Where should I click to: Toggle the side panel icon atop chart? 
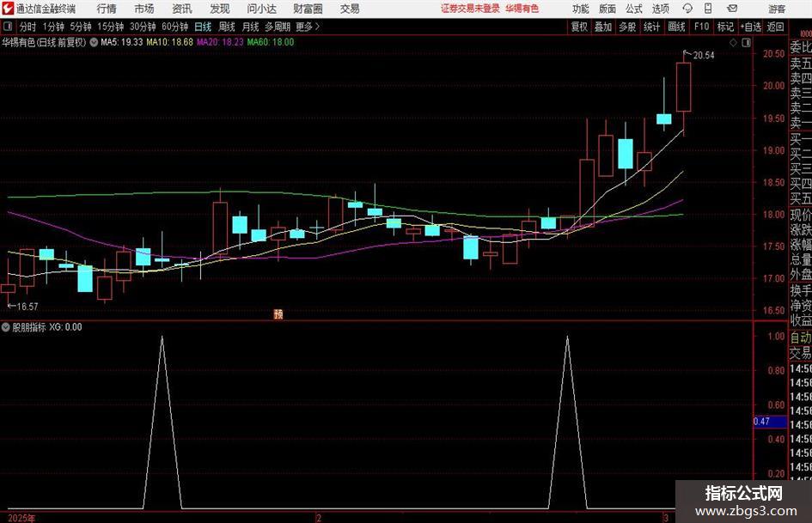pyautogui.click(x=746, y=43)
